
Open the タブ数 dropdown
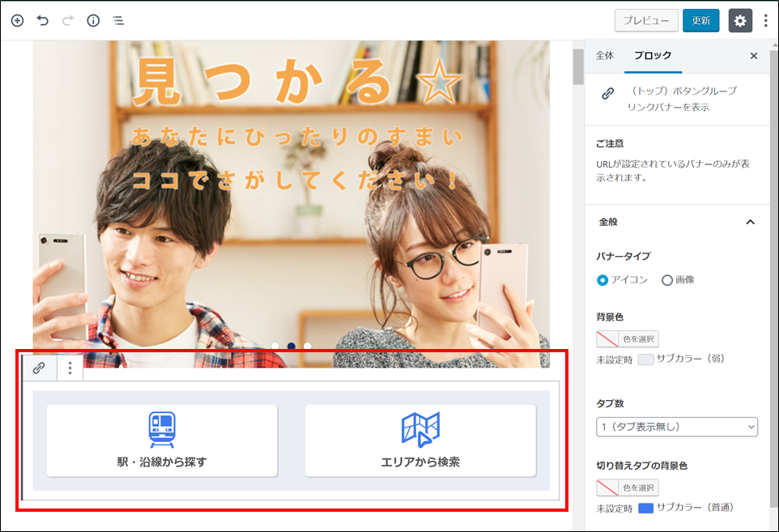(677, 427)
